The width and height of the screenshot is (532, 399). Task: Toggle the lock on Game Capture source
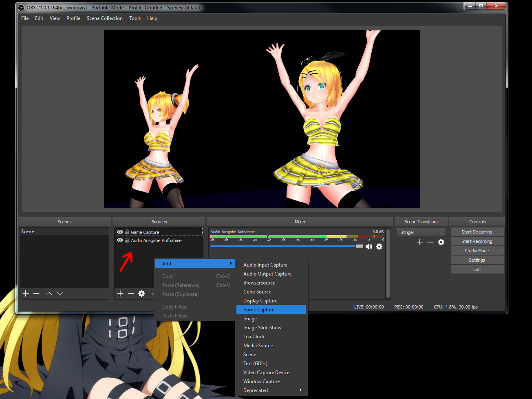(x=127, y=232)
